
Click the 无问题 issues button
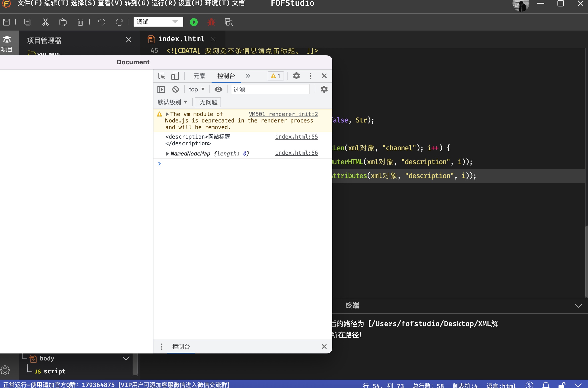[208, 102]
